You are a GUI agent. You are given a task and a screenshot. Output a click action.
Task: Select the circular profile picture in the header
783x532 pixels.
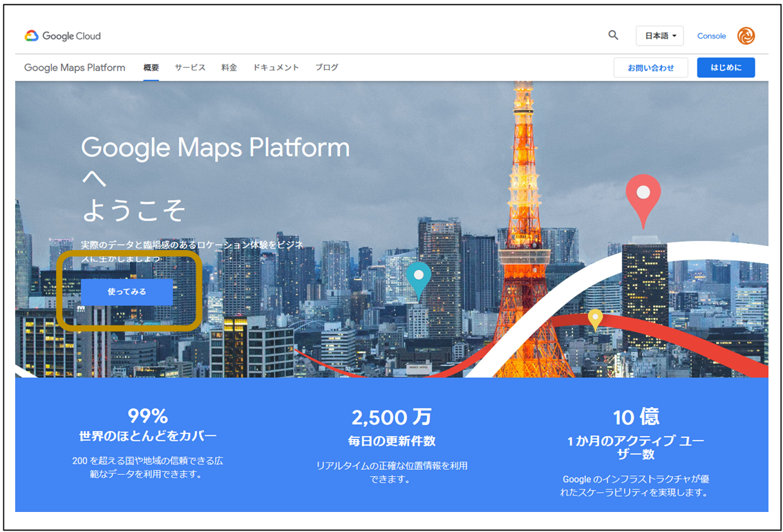click(745, 36)
